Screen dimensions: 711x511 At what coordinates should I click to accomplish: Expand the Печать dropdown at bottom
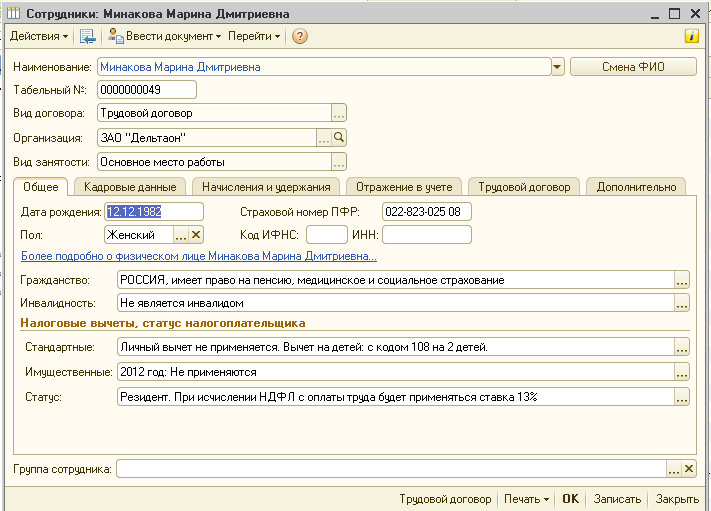coord(527,498)
